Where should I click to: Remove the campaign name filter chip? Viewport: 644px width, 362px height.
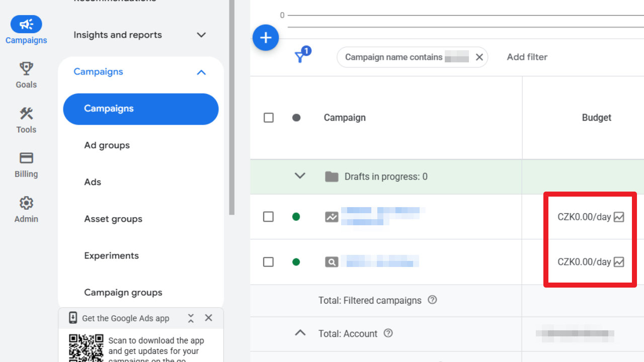click(479, 57)
